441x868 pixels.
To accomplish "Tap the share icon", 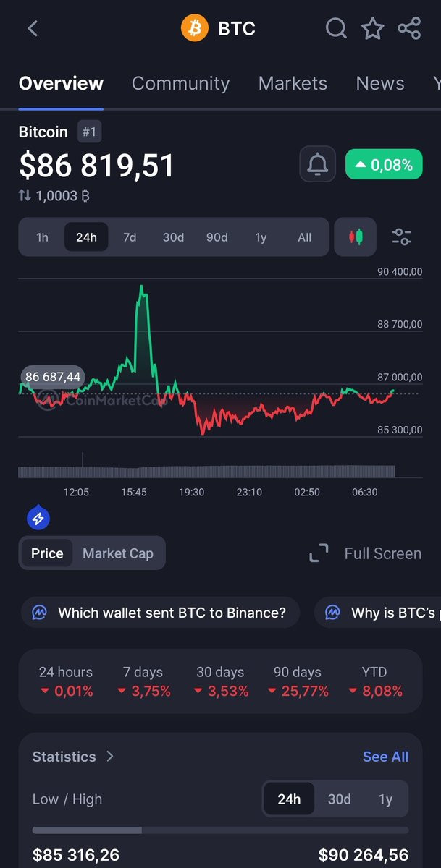I will coord(409,28).
